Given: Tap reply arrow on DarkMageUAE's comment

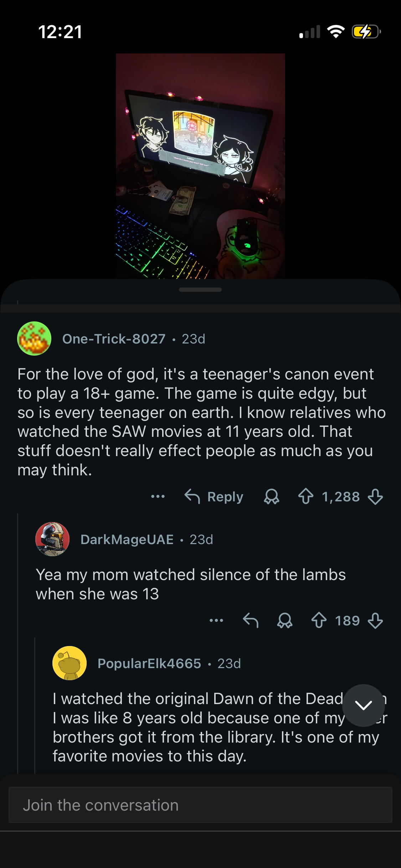Looking at the screenshot, I should pos(250,620).
